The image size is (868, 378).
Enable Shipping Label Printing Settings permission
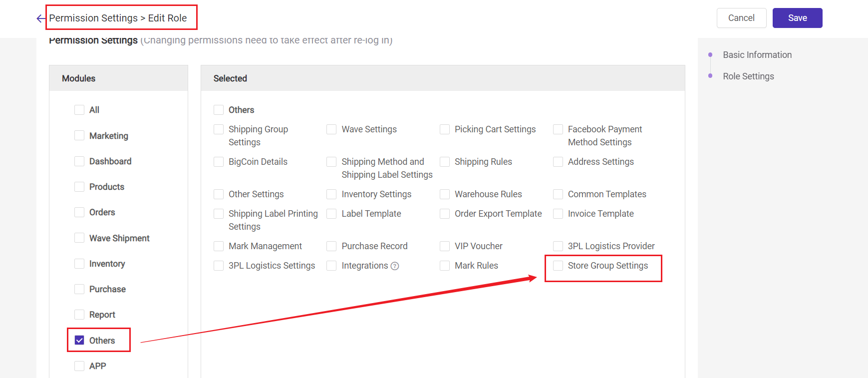tap(219, 214)
